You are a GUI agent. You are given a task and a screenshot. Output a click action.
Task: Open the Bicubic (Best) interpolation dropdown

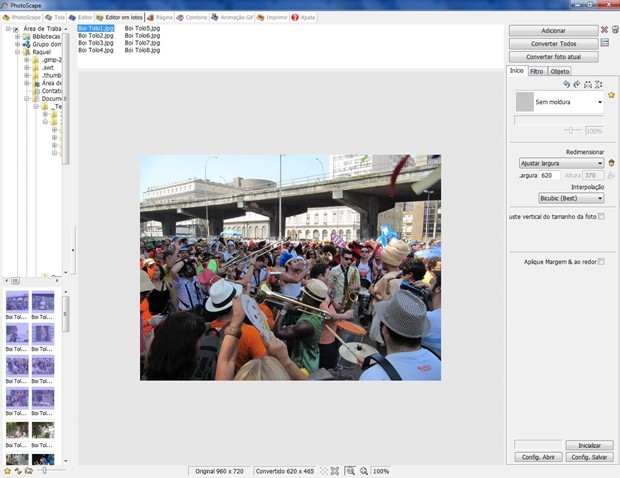coord(600,198)
